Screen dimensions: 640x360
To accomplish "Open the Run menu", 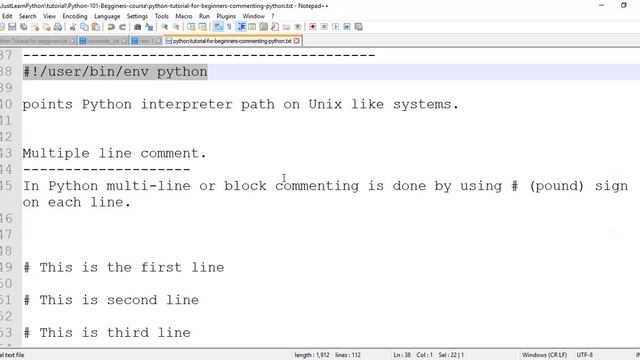I will tap(204, 16).
